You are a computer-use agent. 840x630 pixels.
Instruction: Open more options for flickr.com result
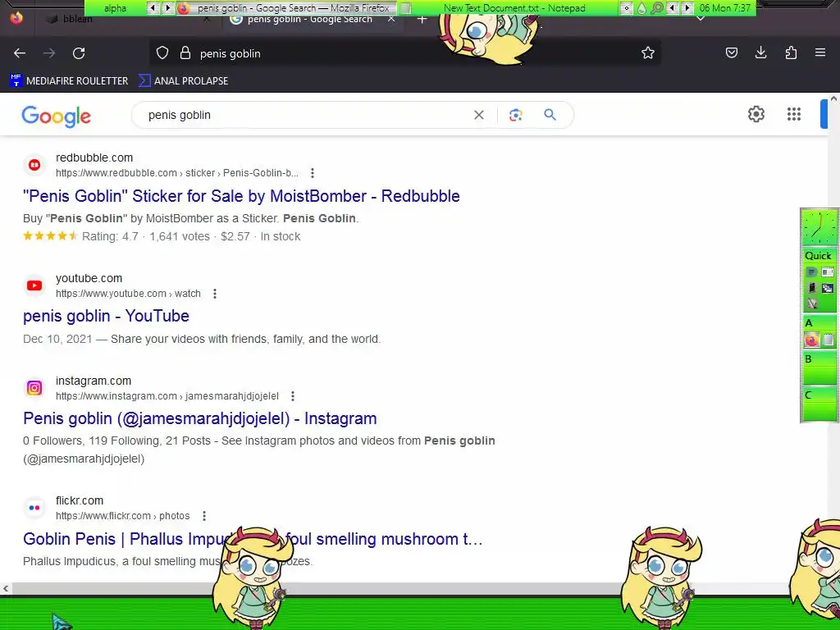tap(204, 516)
